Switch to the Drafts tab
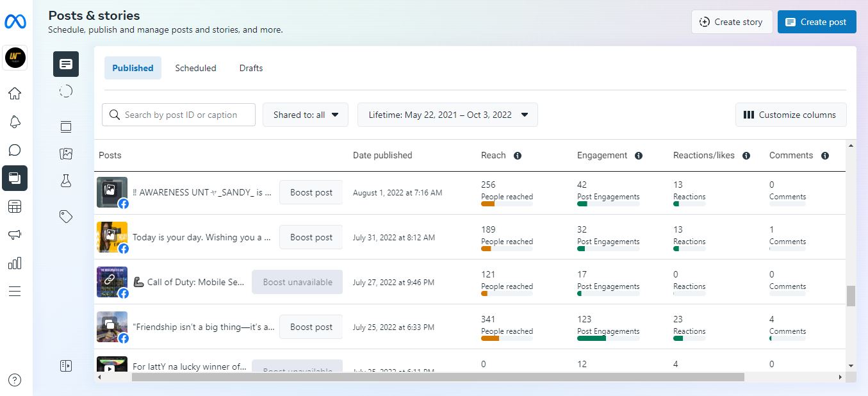Screen dimensions: 868x396 [251, 68]
